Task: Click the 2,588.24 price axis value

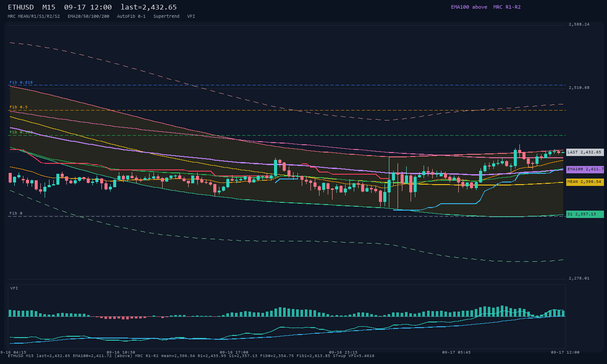Action: 579,24
